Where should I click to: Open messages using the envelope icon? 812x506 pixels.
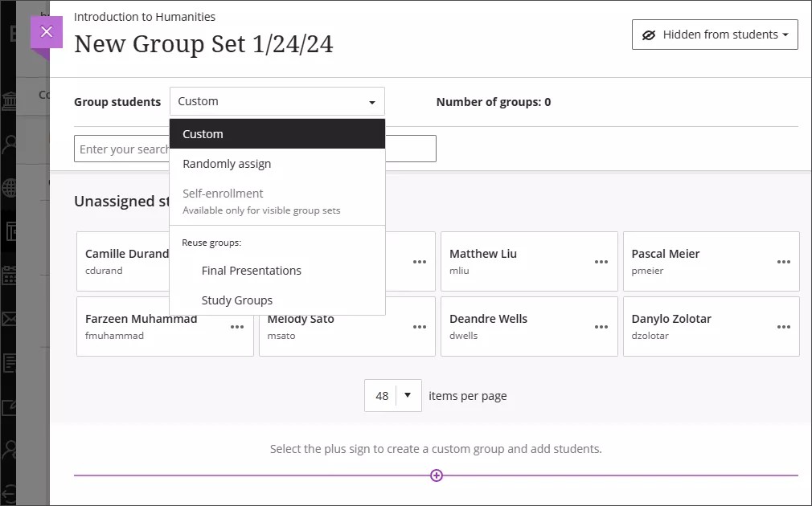[x=10, y=319]
